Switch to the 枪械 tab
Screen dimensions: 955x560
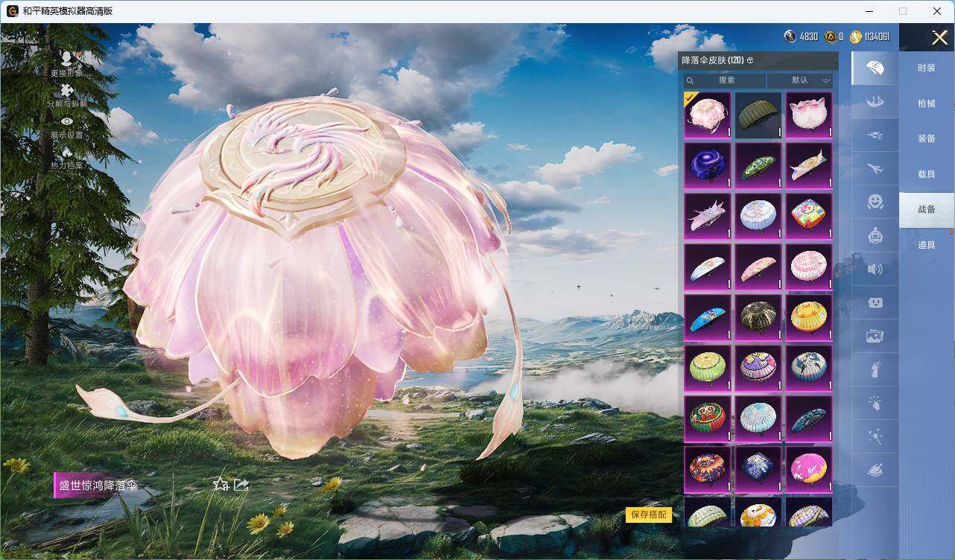coord(927,104)
